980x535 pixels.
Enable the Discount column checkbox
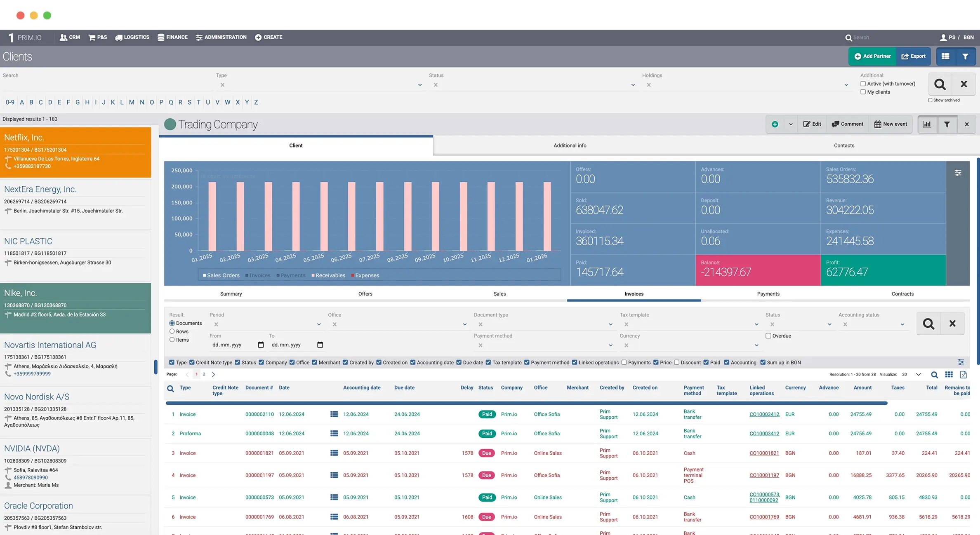click(676, 362)
